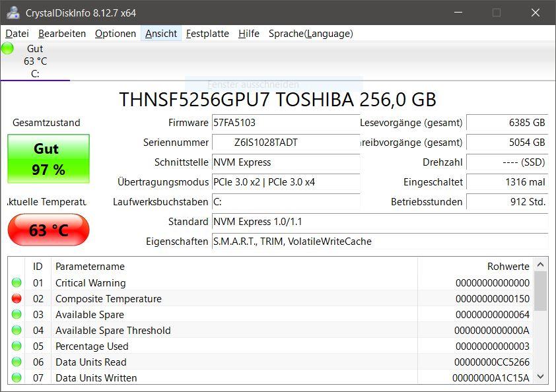
Task: Click the Firmware field 57FA5103
Action: click(286, 123)
